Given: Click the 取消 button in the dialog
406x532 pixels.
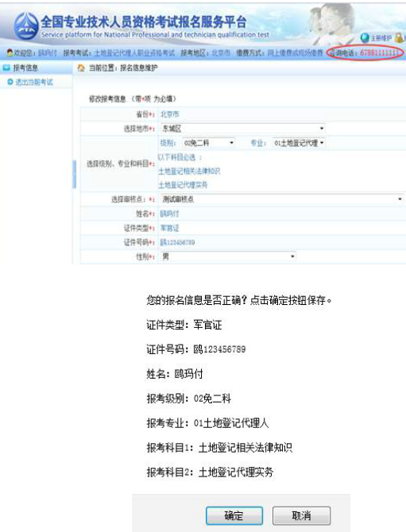Looking at the screenshot, I should point(301,515).
